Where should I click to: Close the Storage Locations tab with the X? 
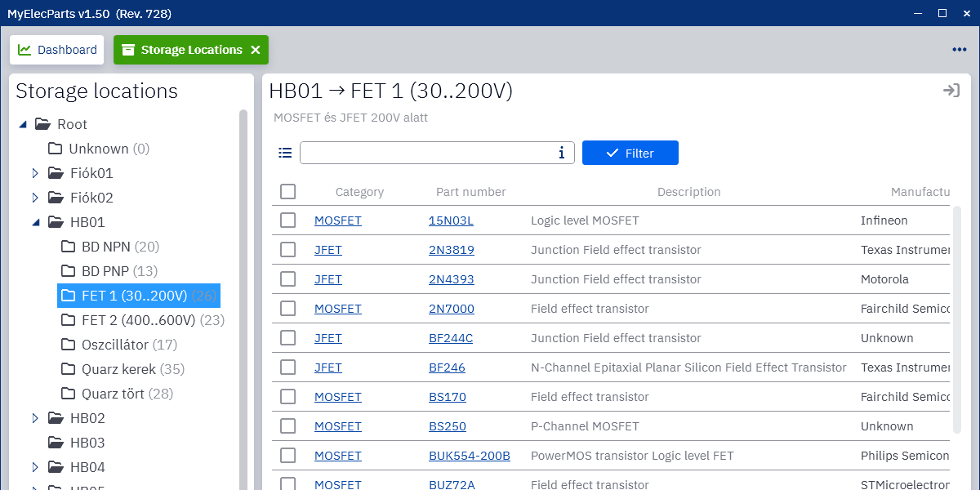[x=256, y=50]
